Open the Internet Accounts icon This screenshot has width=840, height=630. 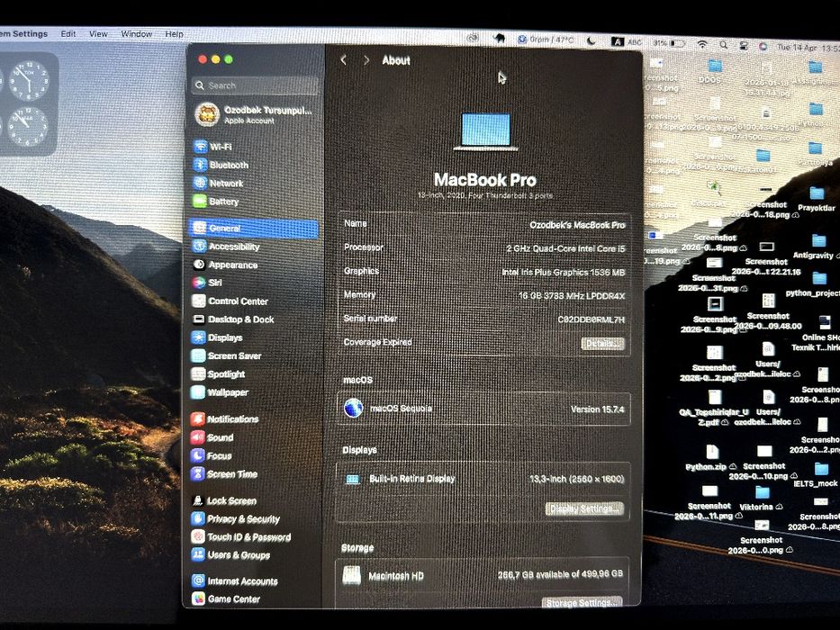tap(198, 580)
